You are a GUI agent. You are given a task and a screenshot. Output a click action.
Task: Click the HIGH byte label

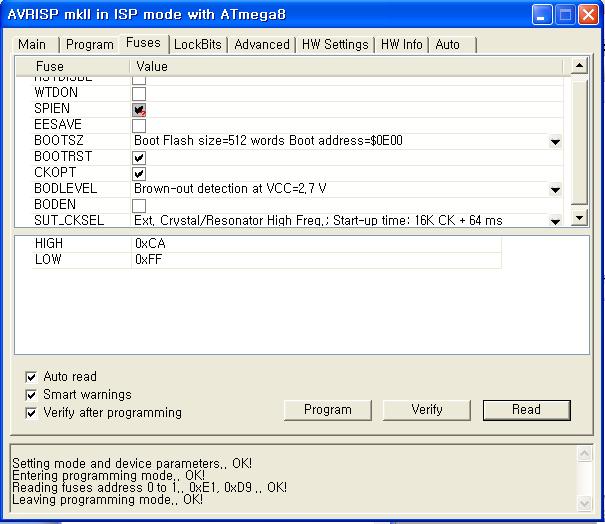[x=49, y=243]
